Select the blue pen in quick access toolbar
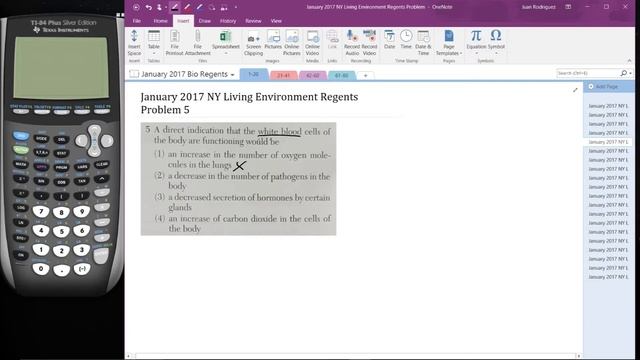 coord(200,7)
